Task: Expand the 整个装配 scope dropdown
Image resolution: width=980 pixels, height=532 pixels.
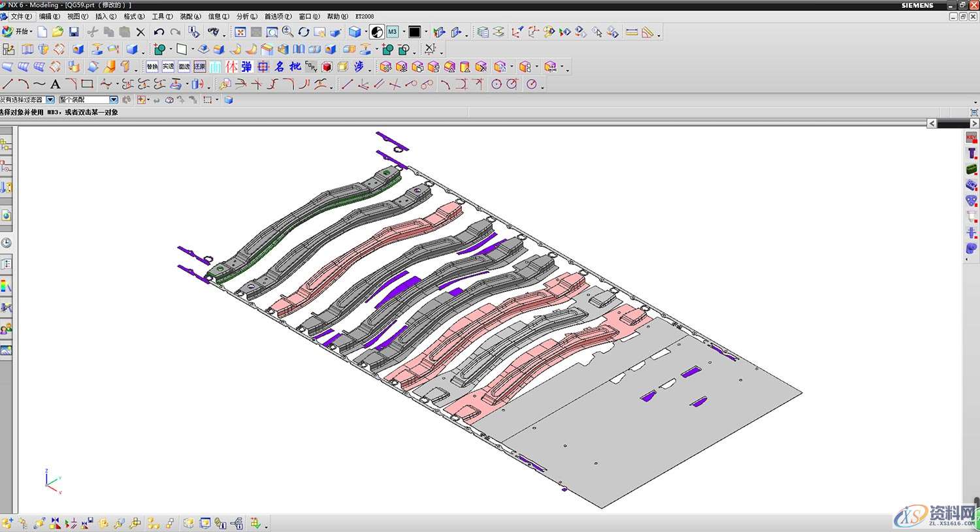Action: [x=114, y=100]
